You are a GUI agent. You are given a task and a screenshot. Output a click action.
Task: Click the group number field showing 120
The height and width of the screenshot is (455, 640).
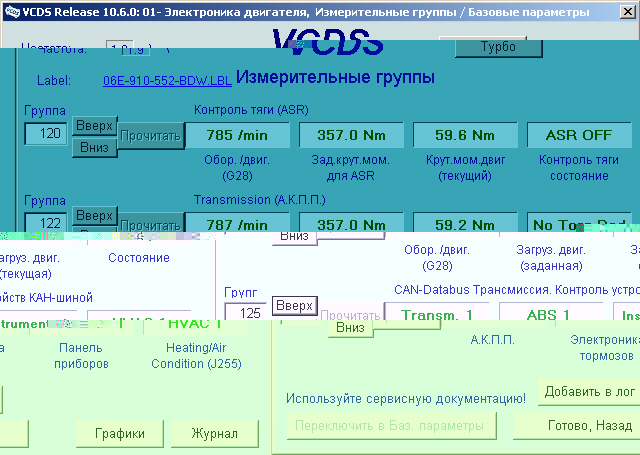pos(45,133)
